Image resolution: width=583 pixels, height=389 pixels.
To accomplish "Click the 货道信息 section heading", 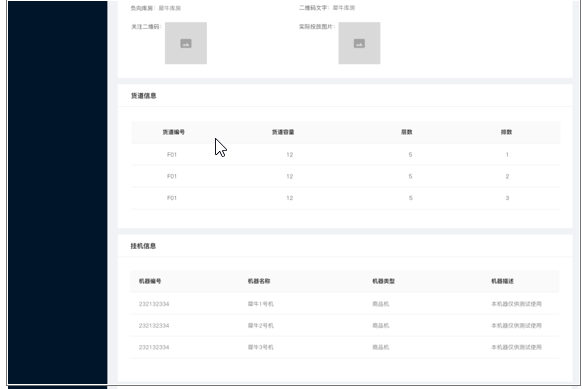I will (x=144, y=96).
